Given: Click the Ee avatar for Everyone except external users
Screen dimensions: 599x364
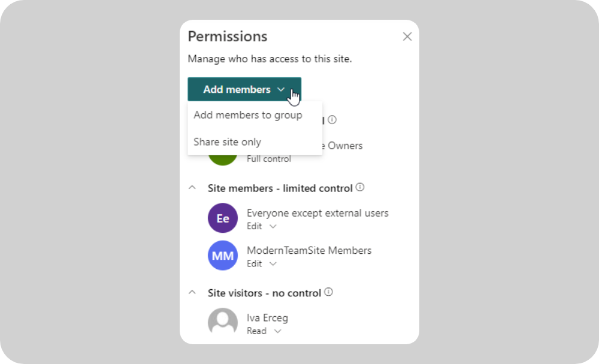Looking at the screenshot, I should point(222,218).
